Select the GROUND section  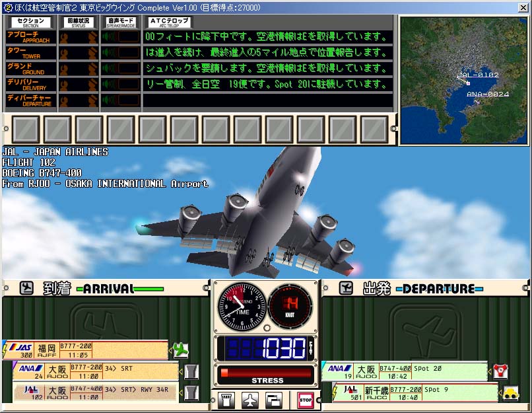tap(30, 69)
